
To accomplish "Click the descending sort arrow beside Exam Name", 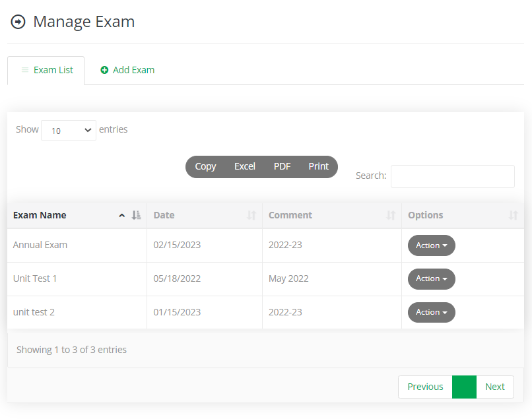I will [x=135, y=215].
